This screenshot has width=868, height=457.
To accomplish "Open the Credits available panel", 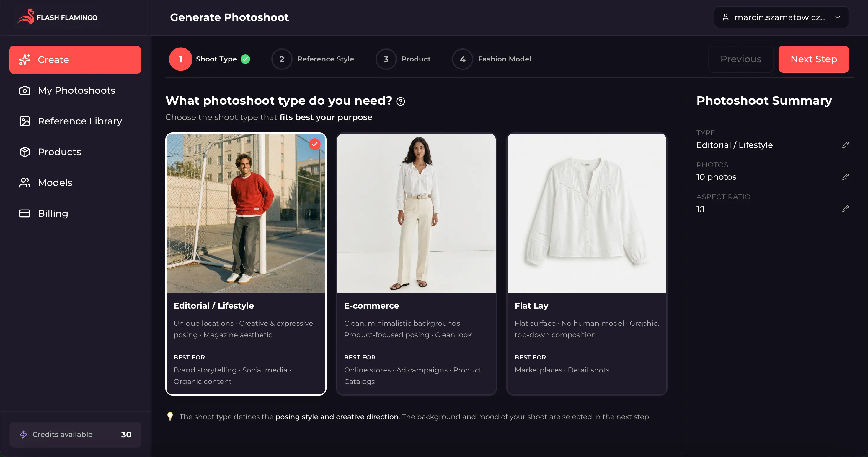I will click(75, 435).
